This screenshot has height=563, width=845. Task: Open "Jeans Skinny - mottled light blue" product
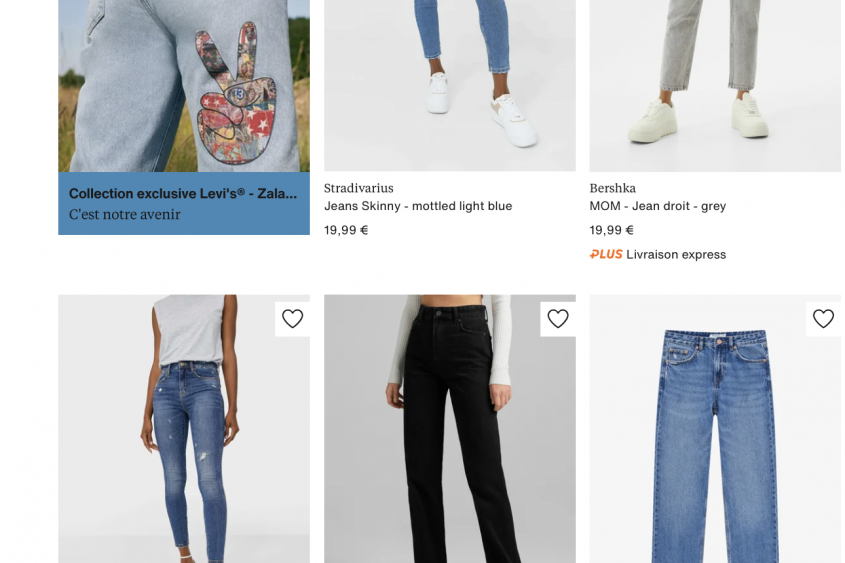click(x=418, y=206)
